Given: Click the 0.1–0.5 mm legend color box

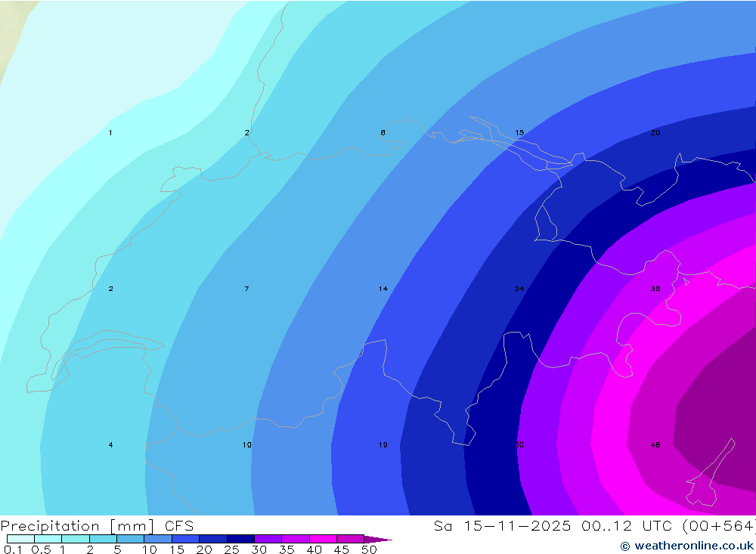Looking at the screenshot, I should pos(20,539).
